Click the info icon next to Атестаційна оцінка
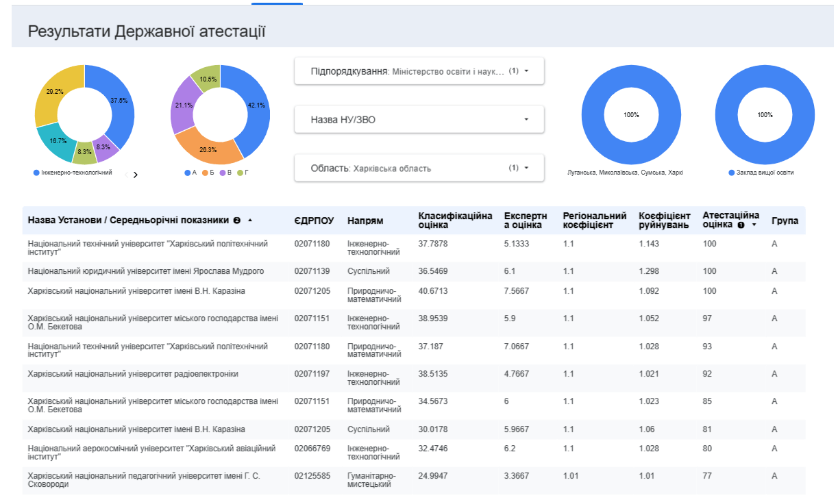This screenshot has width=838, height=504. (741, 225)
